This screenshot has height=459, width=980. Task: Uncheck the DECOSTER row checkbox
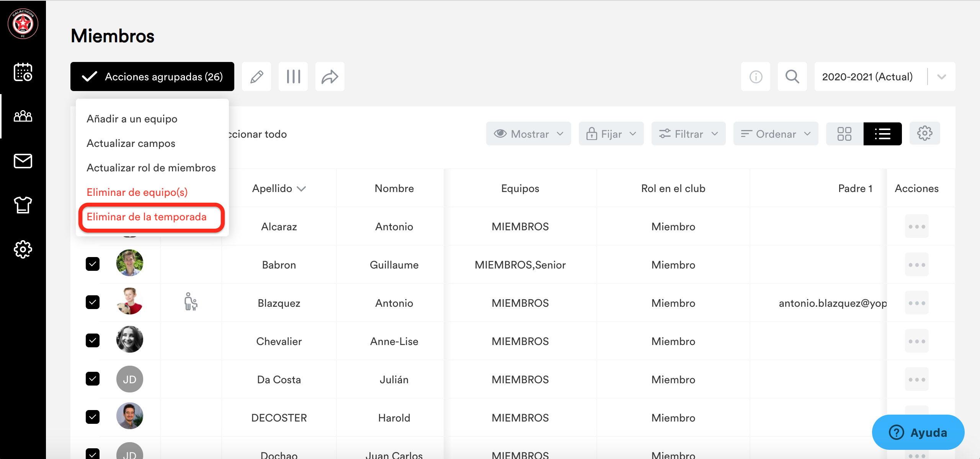pos(93,417)
